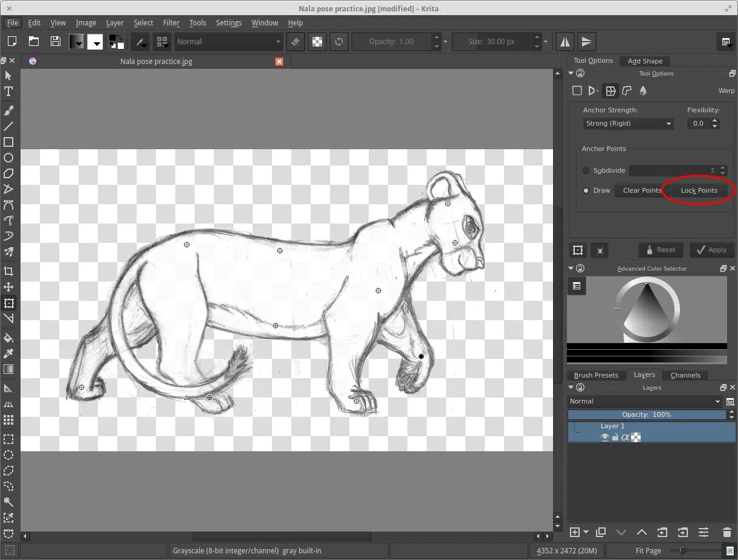Collapse the Layers docker
The width and height of the screenshot is (738, 560).
coord(571,387)
